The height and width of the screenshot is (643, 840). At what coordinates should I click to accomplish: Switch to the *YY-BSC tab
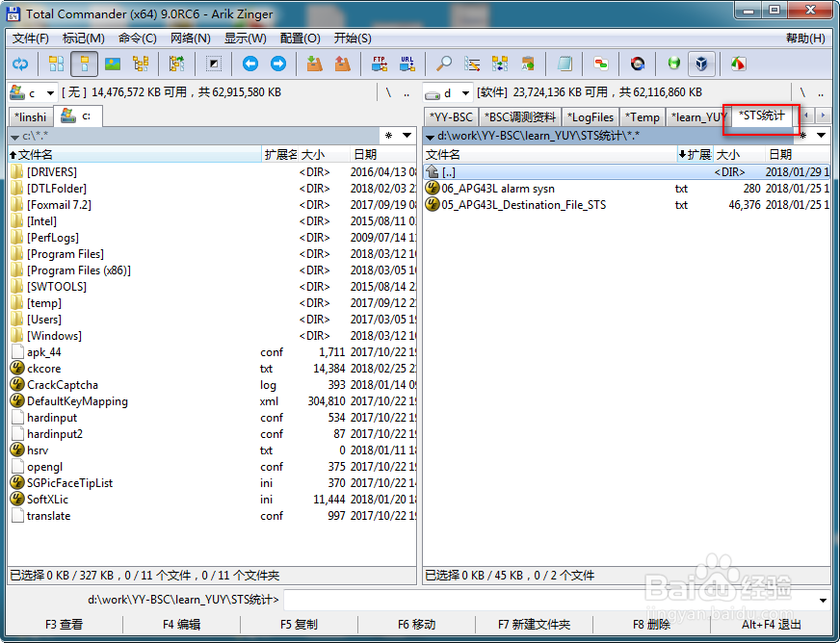[451, 117]
